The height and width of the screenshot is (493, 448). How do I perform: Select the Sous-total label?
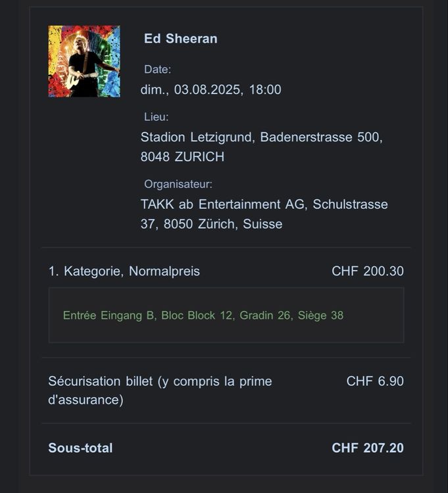click(x=80, y=448)
